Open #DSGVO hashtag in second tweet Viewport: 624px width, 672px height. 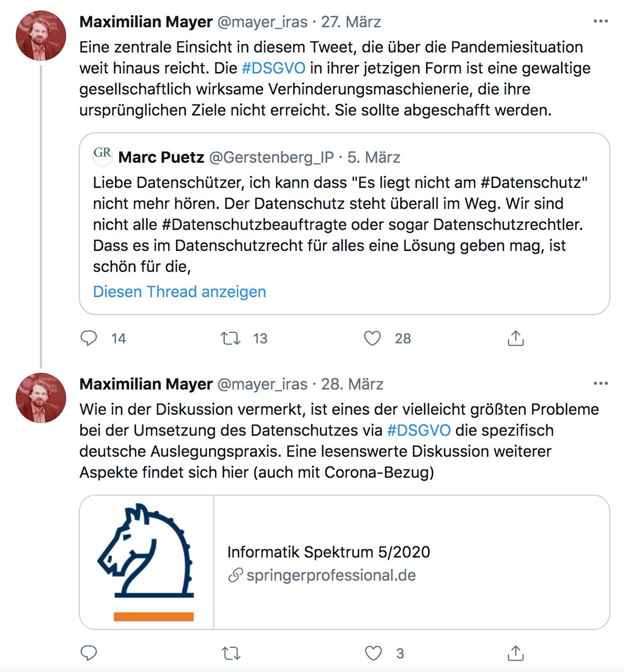click(x=419, y=430)
